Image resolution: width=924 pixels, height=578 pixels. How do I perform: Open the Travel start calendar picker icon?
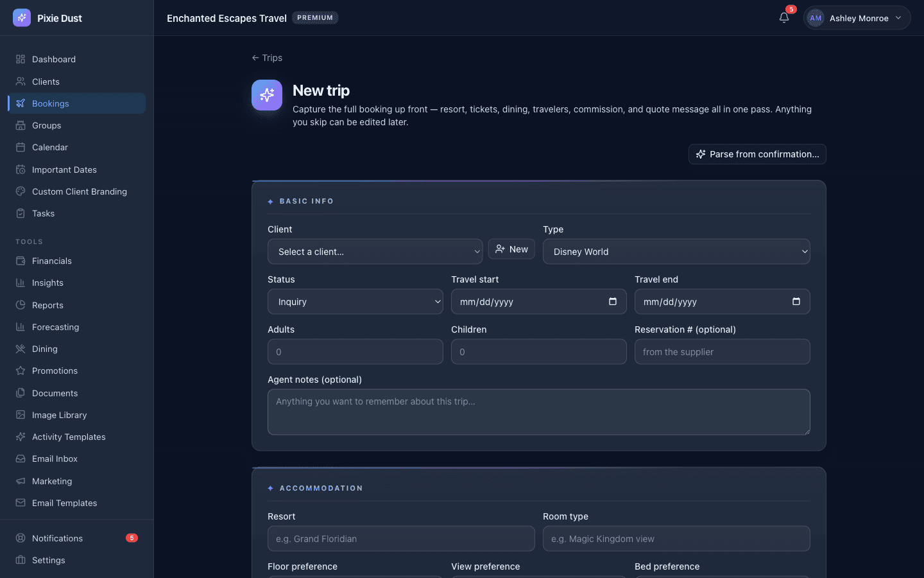tap(613, 301)
